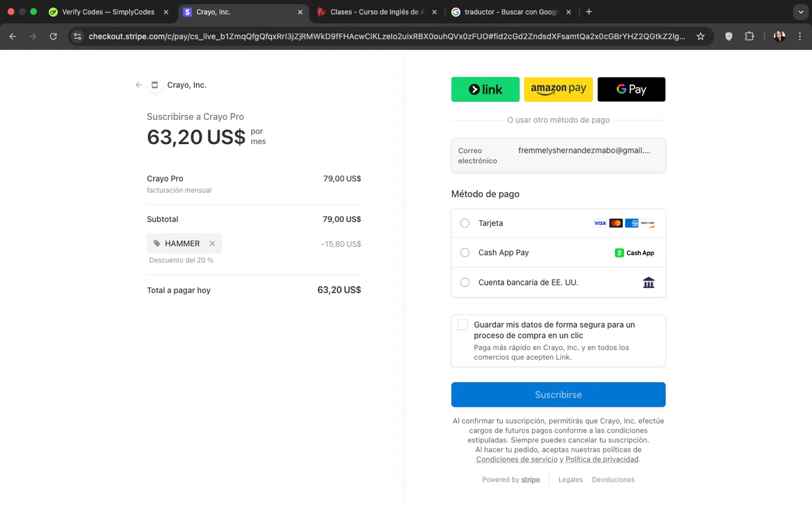The image size is (812, 508).
Task: Choose the Amazon Pay button
Action: pyautogui.click(x=558, y=89)
